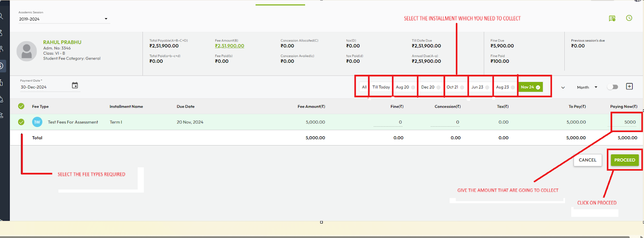This screenshot has height=238, width=644.
Task: Select the Till Today installment tab
Action: (381, 87)
